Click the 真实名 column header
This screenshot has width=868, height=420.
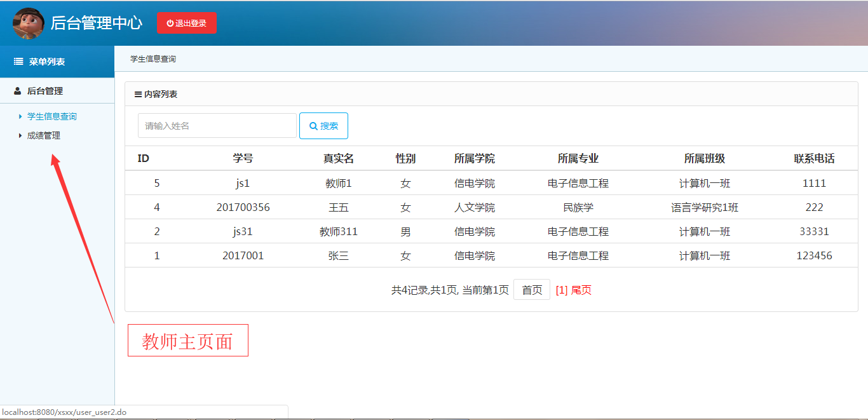(339, 158)
